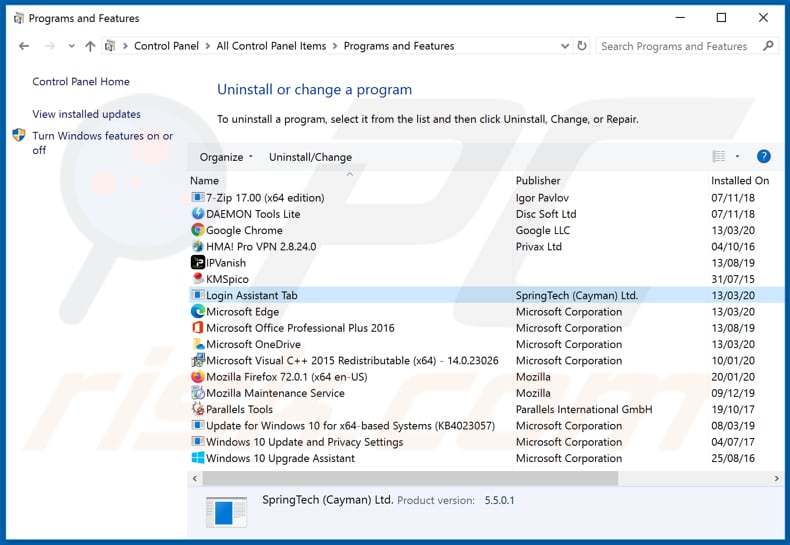Expand the address bar history dropdown

click(x=565, y=46)
